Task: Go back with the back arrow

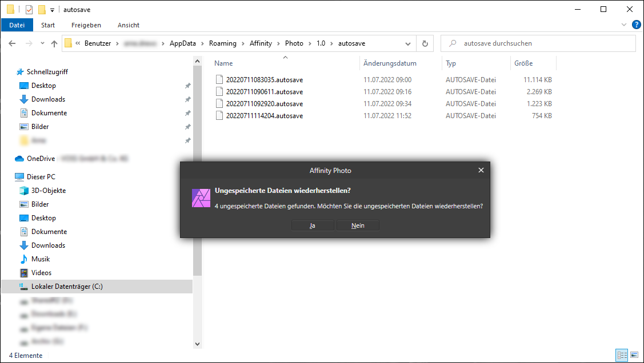Action: pyautogui.click(x=12, y=43)
